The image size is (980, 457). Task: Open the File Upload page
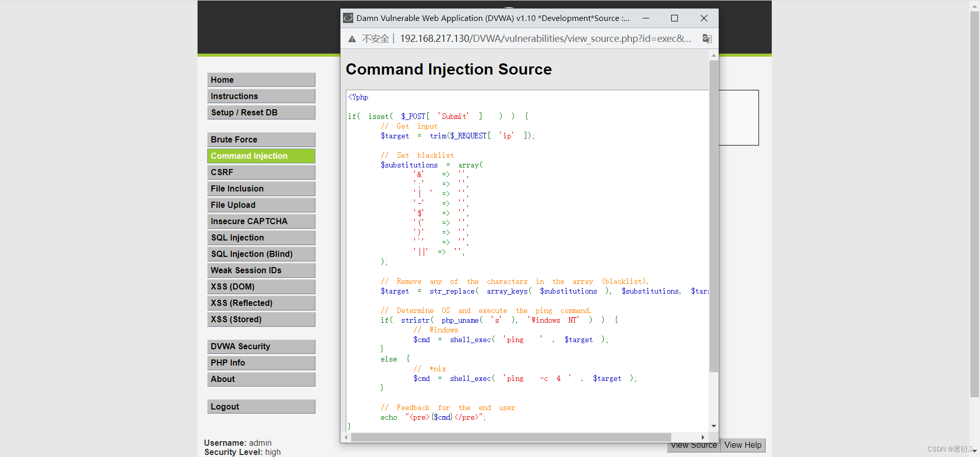pyautogui.click(x=261, y=205)
